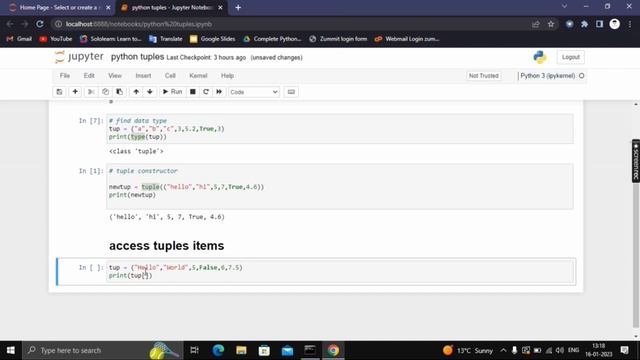The width and height of the screenshot is (640, 360).
Task: Open Task View in the taskbar
Action: click(x=194, y=350)
